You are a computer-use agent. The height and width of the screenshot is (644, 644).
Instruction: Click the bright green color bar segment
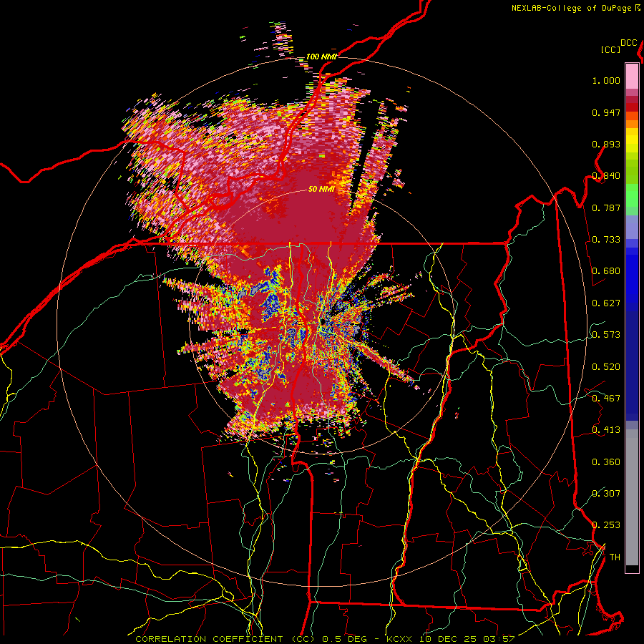[632, 195]
